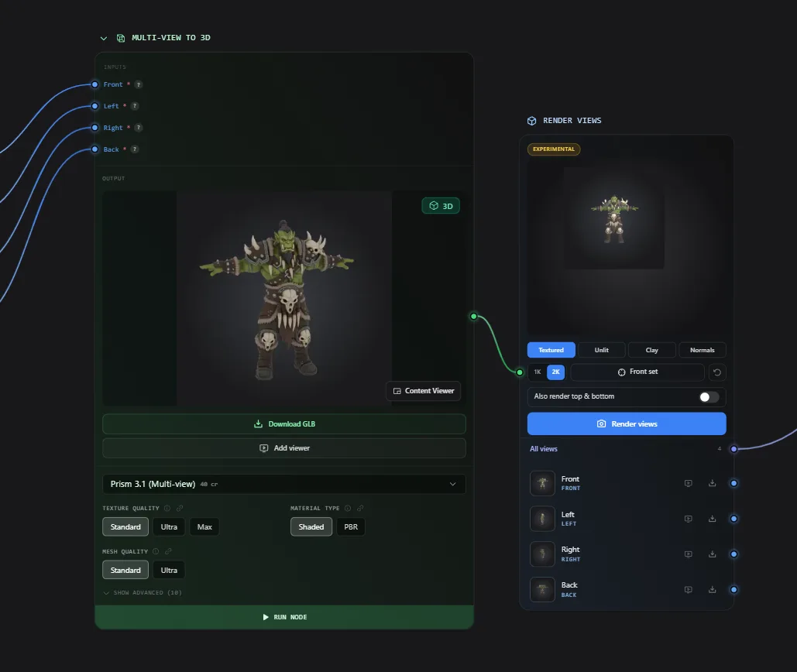Viewport: 797px width, 672px height.
Task: Select 2K render resolution
Action: point(555,372)
